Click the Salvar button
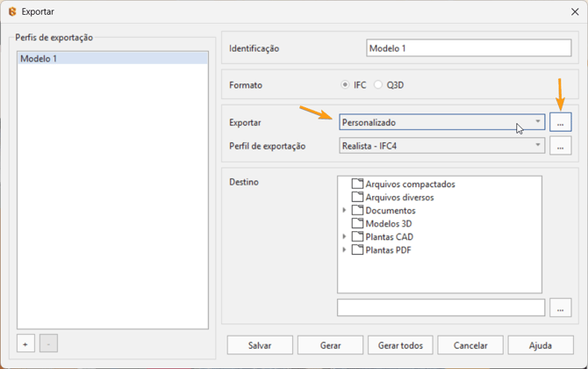 260,345
